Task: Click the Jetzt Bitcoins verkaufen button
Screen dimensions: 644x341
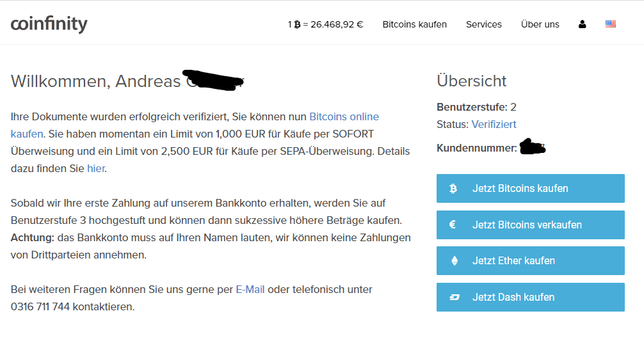Action: pos(530,225)
